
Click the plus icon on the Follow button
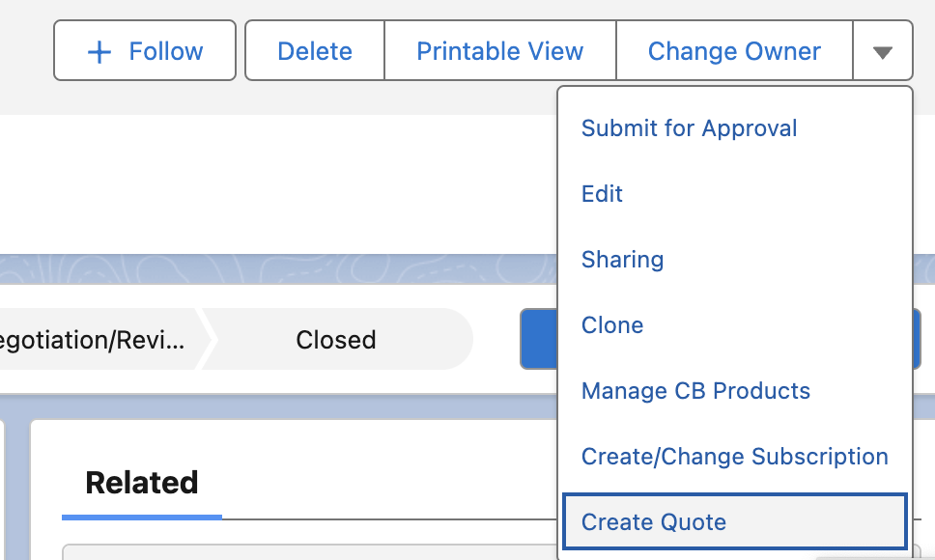tap(99, 50)
